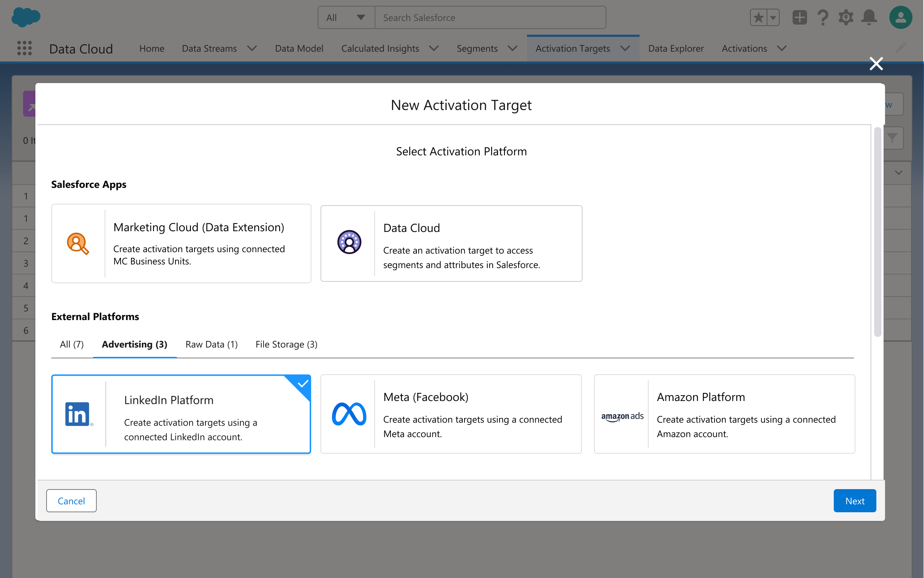Expand the Segments menu chevron
Image resolution: width=924 pixels, height=578 pixels.
(x=513, y=48)
